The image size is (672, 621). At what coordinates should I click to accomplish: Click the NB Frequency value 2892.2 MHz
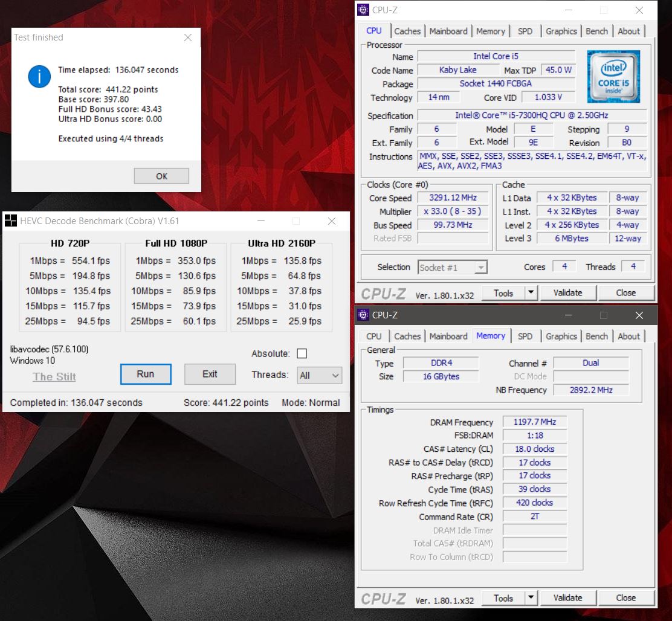(591, 390)
